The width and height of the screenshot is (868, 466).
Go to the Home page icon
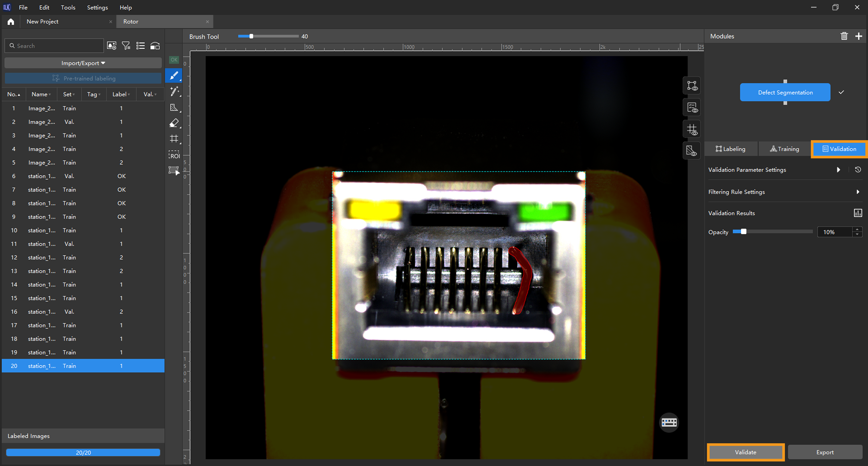pos(11,21)
